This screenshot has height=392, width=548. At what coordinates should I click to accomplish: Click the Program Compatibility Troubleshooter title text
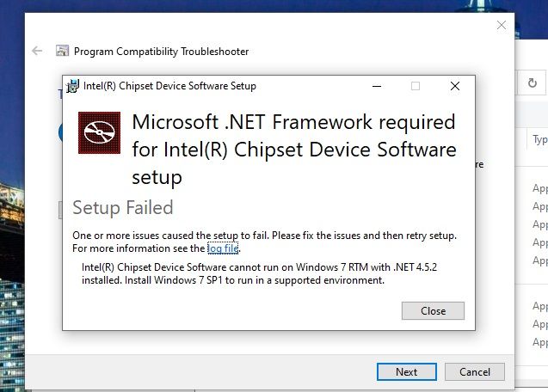pyautogui.click(x=161, y=52)
